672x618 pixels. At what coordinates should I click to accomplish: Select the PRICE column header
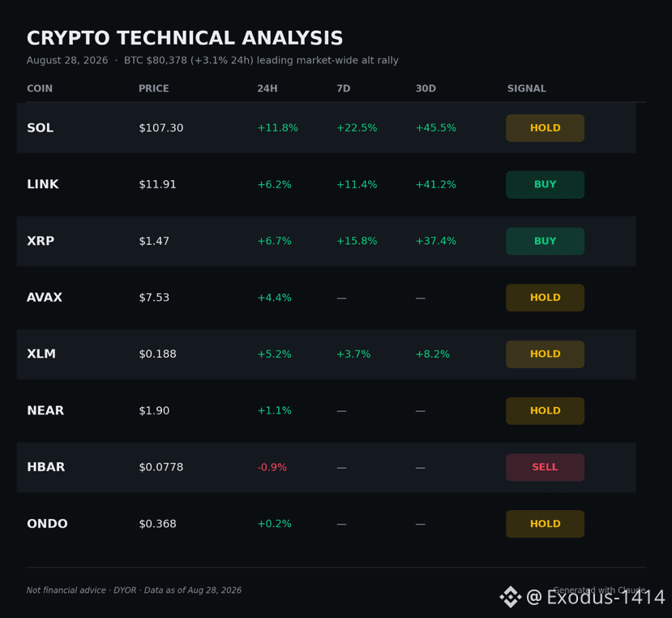[153, 88]
